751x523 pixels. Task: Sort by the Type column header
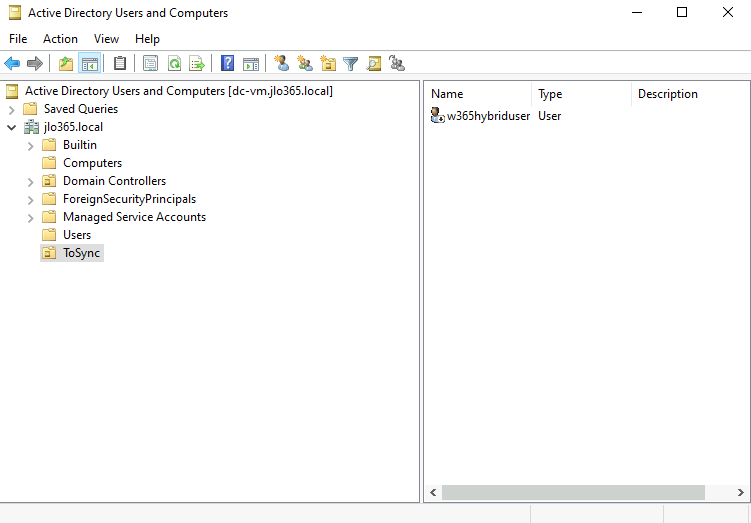click(581, 94)
